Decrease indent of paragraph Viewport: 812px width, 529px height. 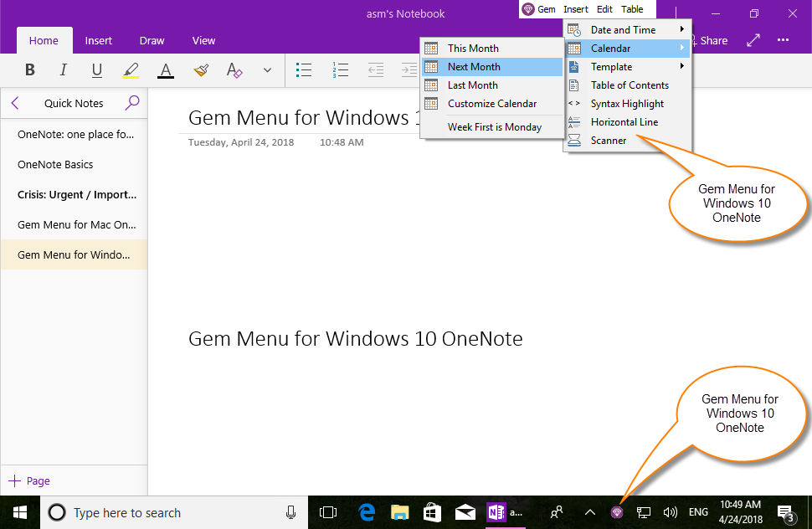(376, 69)
